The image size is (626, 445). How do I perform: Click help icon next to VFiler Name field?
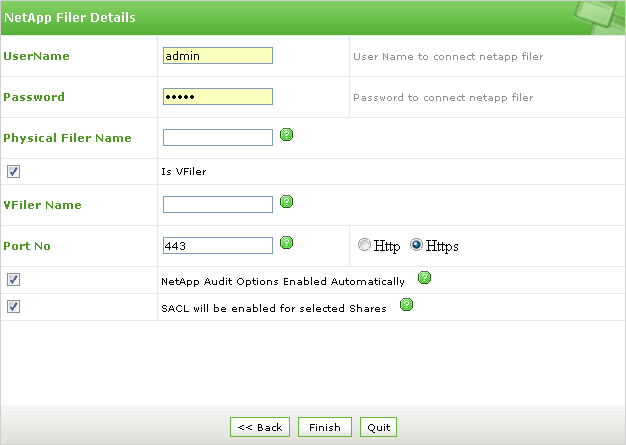[x=286, y=201]
